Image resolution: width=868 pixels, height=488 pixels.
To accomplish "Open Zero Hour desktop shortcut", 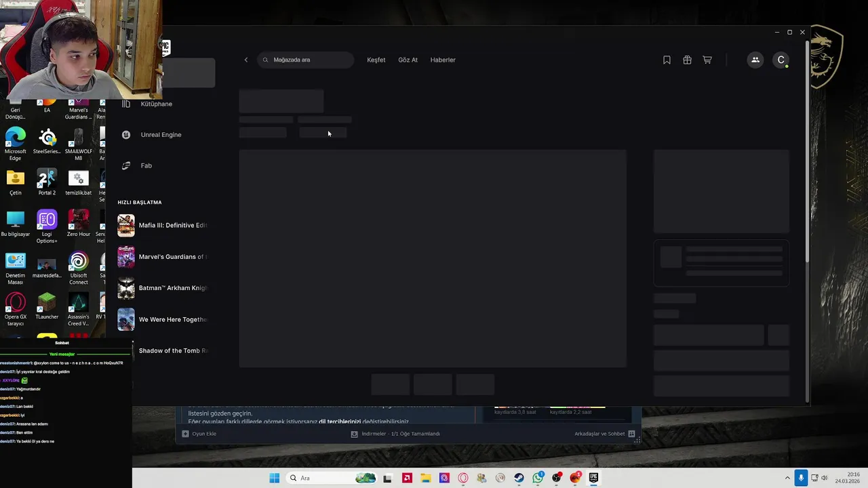I will [78, 224].
